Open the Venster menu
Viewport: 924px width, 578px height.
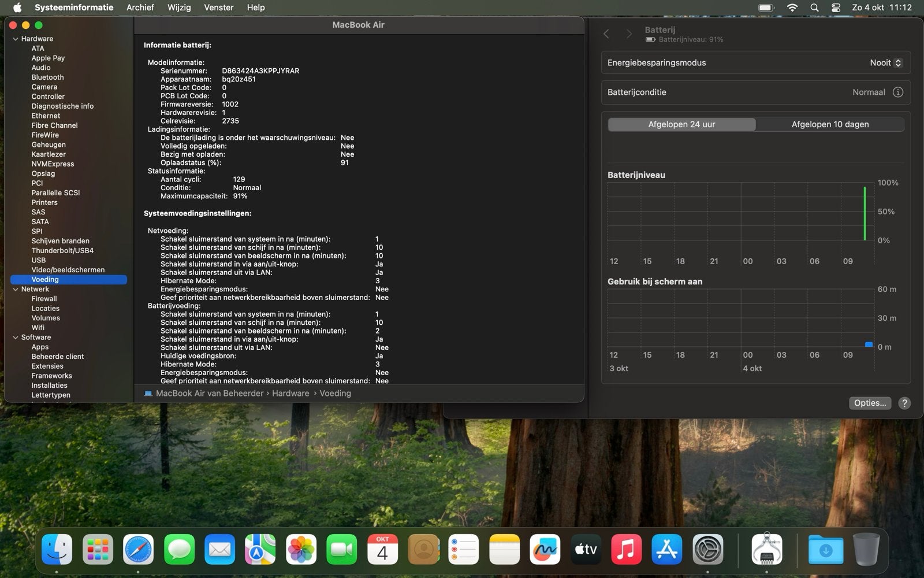219,8
